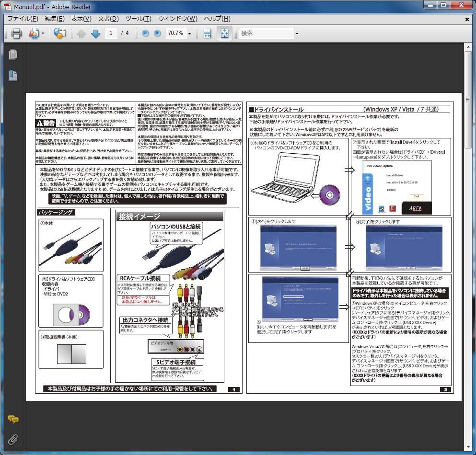Expand the collaborate dropdown arrow
Viewport: 476px width, 455px height.
point(43,34)
